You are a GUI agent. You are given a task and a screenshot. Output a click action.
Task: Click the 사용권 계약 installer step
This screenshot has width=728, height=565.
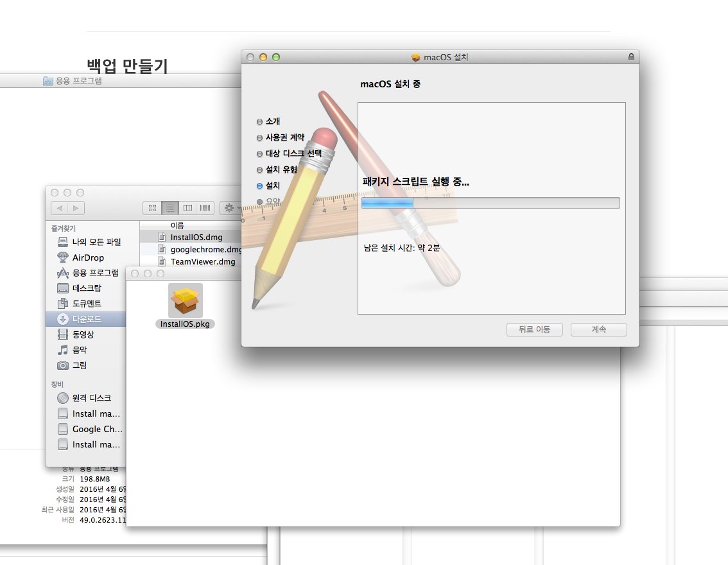pyautogui.click(x=281, y=137)
